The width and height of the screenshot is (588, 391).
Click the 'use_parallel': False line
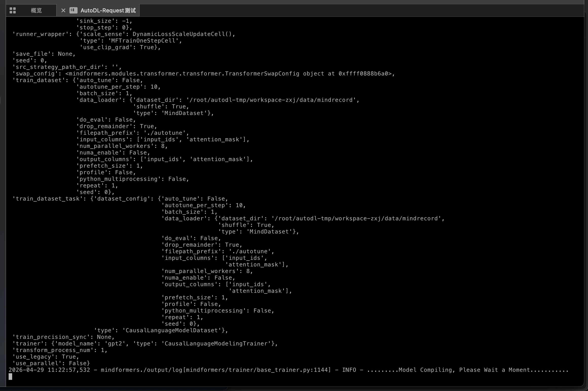(51, 363)
